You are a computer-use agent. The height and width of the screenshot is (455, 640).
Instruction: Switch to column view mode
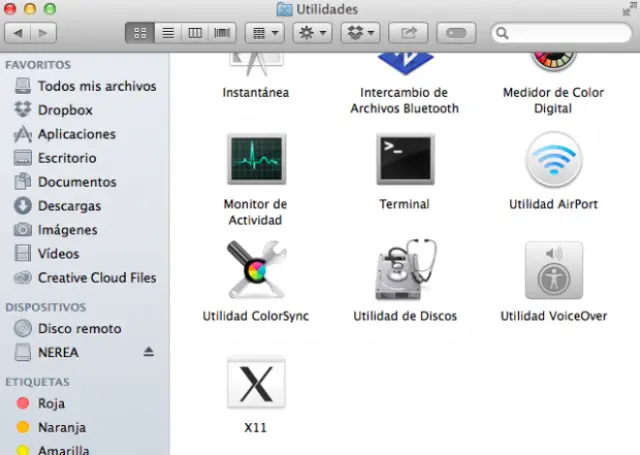pos(195,33)
